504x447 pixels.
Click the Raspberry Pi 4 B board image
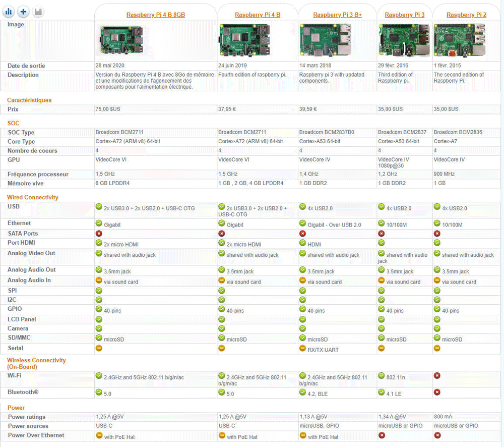(x=244, y=40)
